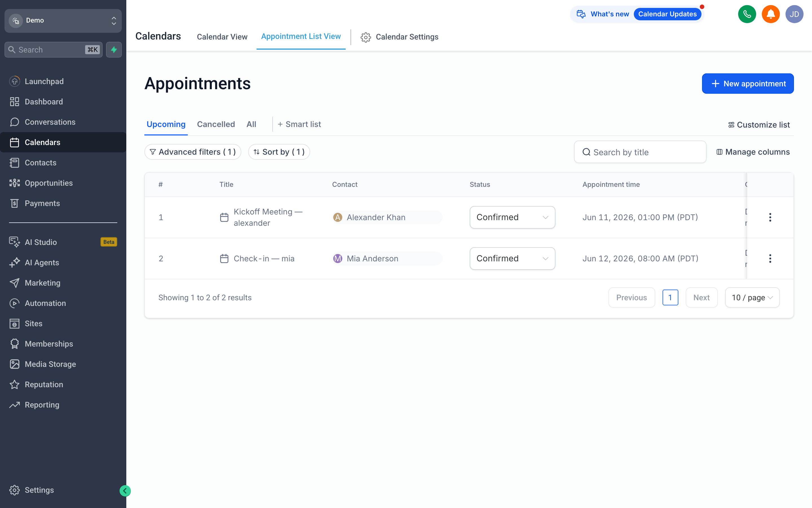Open contact chip Mia Anderson

pos(387,258)
